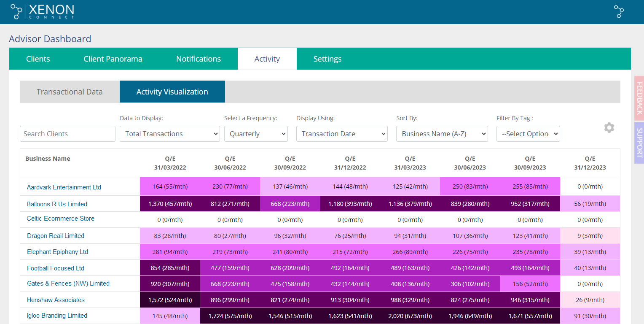The height and width of the screenshot is (324, 644).
Task: Open the Filter By Tag dropdown
Action: tap(528, 134)
